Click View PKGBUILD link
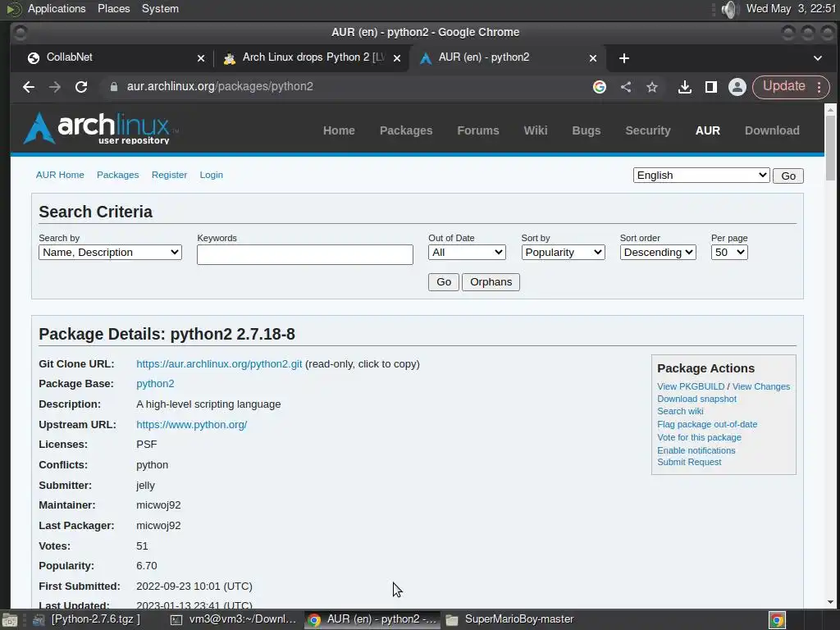The width and height of the screenshot is (840, 630). point(691,386)
